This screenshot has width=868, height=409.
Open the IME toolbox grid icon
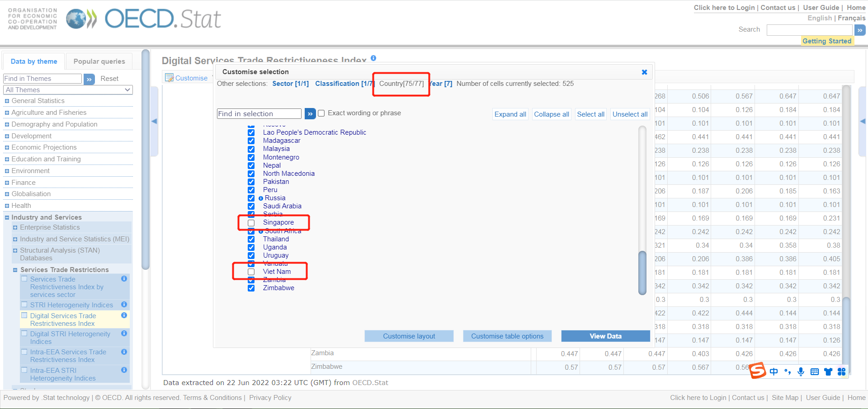[x=841, y=371]
